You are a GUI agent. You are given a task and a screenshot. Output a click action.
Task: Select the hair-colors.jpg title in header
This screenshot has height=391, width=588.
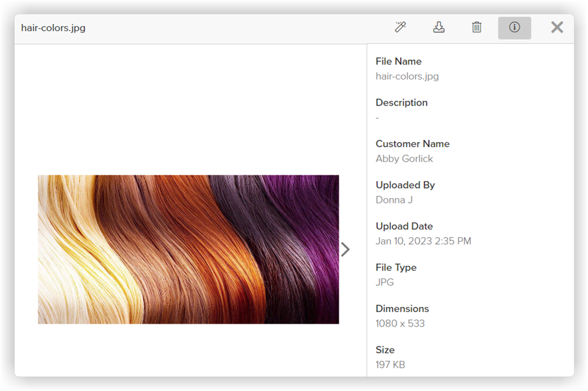point(53,28)
